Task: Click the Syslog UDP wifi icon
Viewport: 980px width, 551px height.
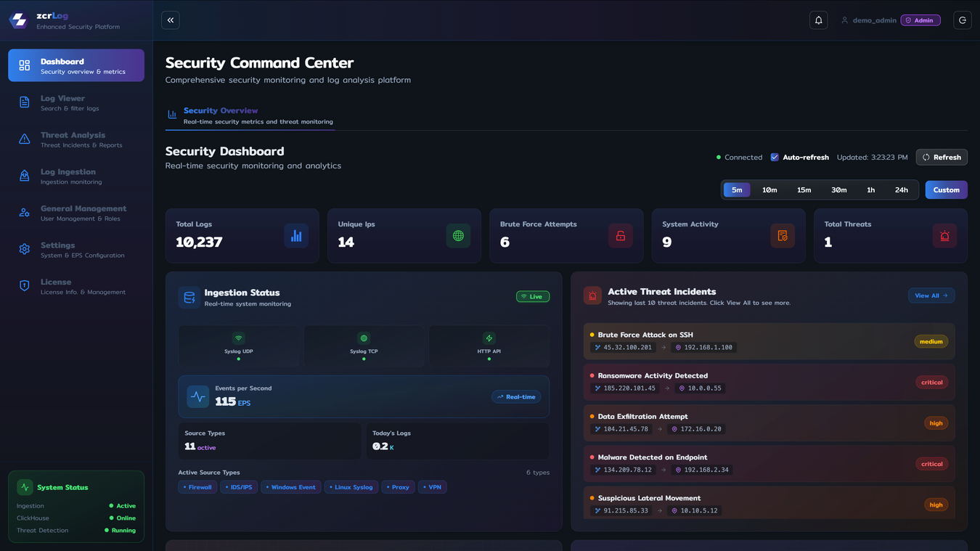Action: 238,338
